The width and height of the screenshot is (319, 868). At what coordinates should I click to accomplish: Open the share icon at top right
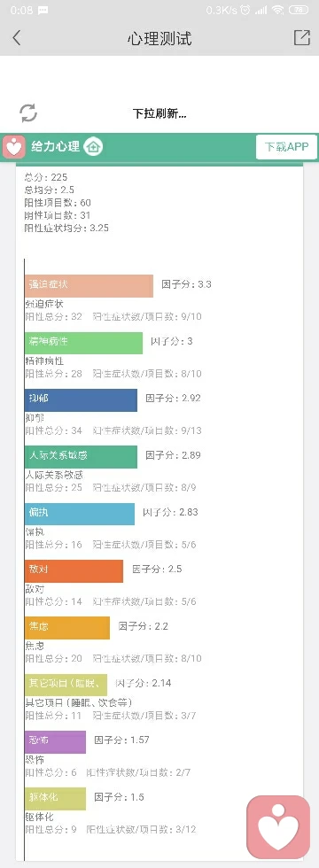click(302, 37)
